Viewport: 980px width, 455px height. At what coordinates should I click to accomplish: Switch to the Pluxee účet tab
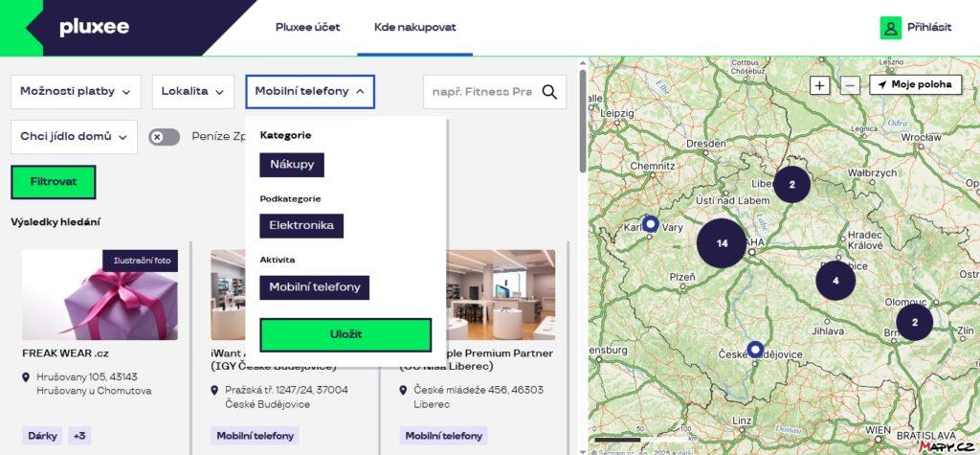[307, 27]
